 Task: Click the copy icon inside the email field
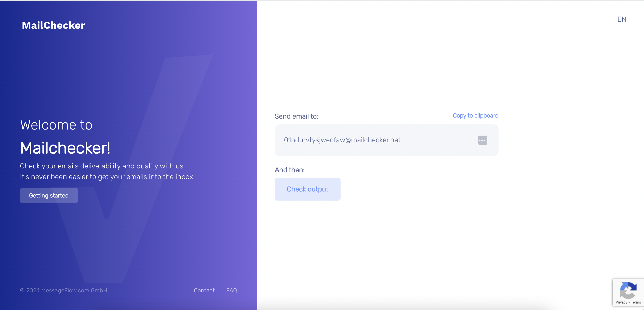482,140
